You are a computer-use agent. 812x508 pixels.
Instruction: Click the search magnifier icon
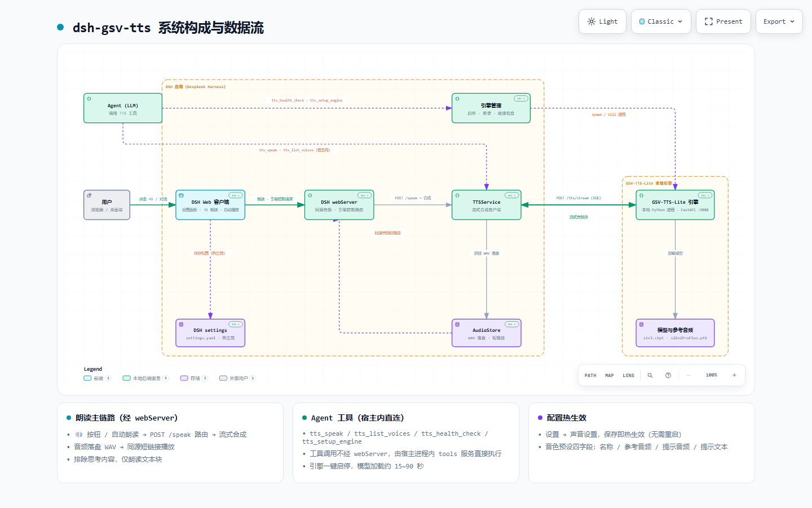[650, 375]
